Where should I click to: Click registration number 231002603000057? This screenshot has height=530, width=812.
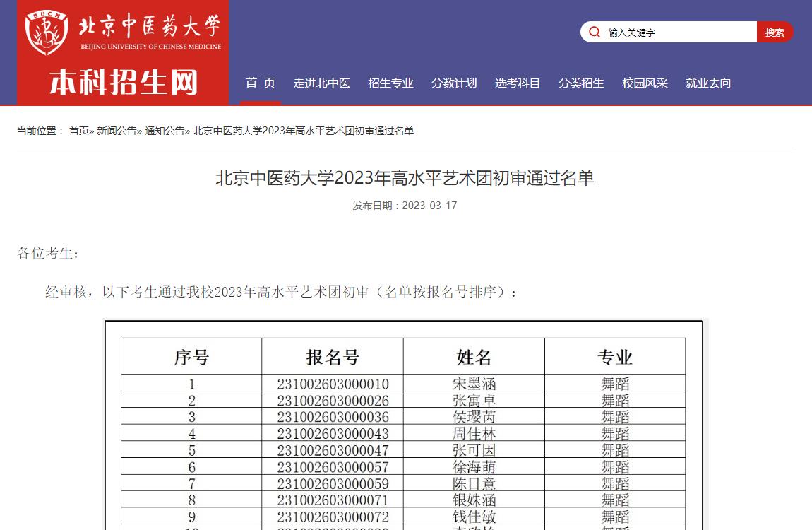(333, 467)
